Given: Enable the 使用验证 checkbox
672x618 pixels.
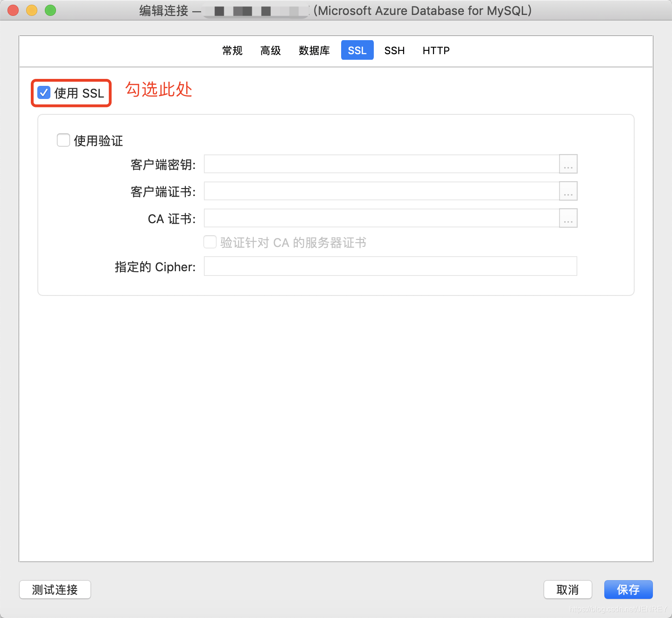Looking at the screenshot, I should coord(63,140).
